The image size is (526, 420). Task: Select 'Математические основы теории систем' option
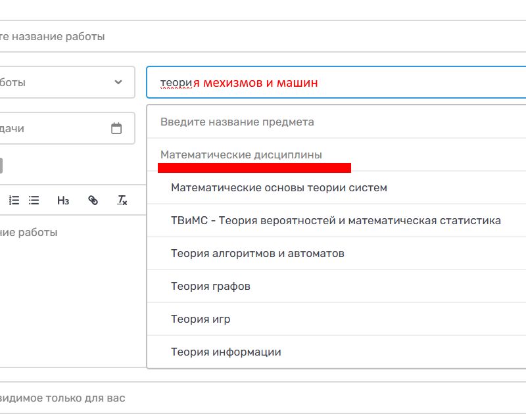[x=279, y=188]
